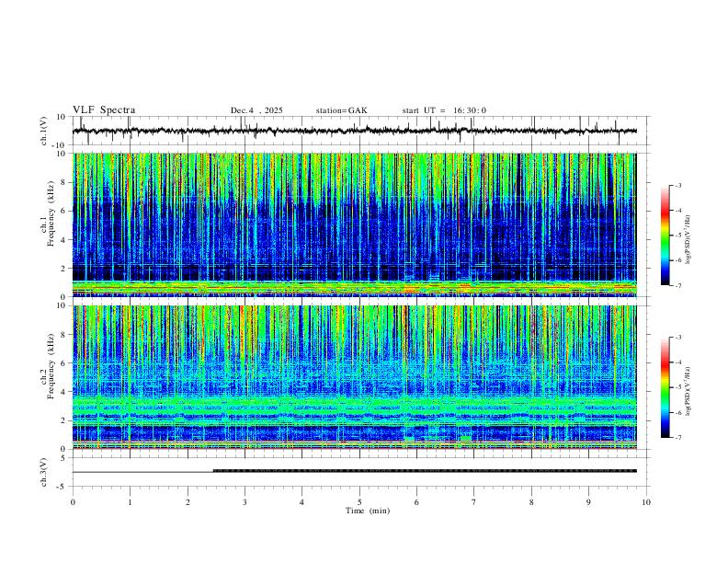
Task: Click the ch.1 voltage waveform trace
Action: coord(355,131)
